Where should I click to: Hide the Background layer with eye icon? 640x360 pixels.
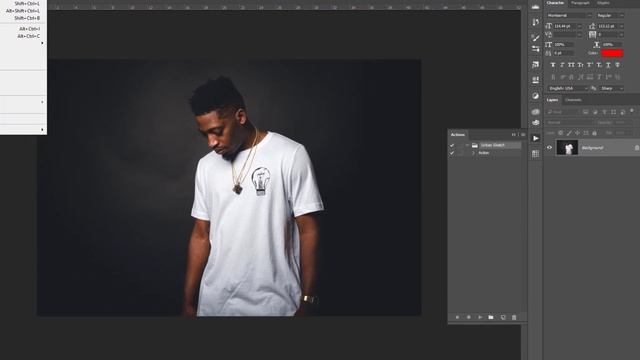(549, 148)
